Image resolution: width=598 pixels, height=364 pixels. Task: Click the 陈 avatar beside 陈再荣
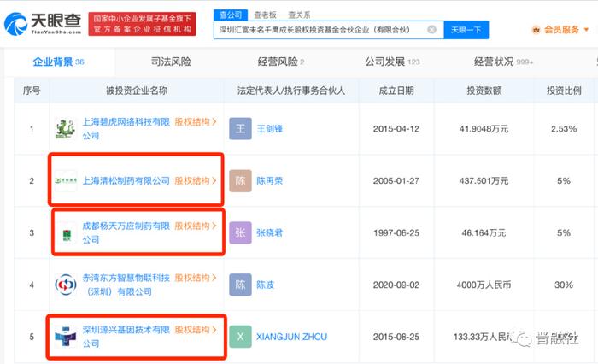pyautogui.click(x=240, y=181)
